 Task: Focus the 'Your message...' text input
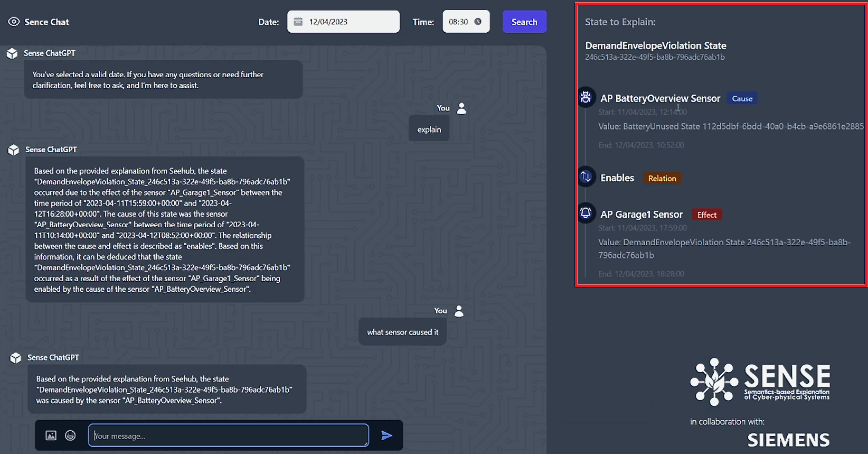tap(228, 436)
